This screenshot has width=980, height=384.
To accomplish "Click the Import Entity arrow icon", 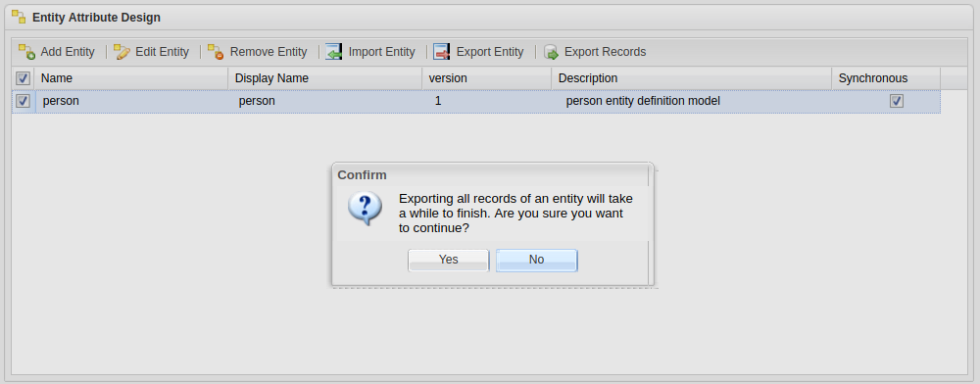I will (334, 52).
